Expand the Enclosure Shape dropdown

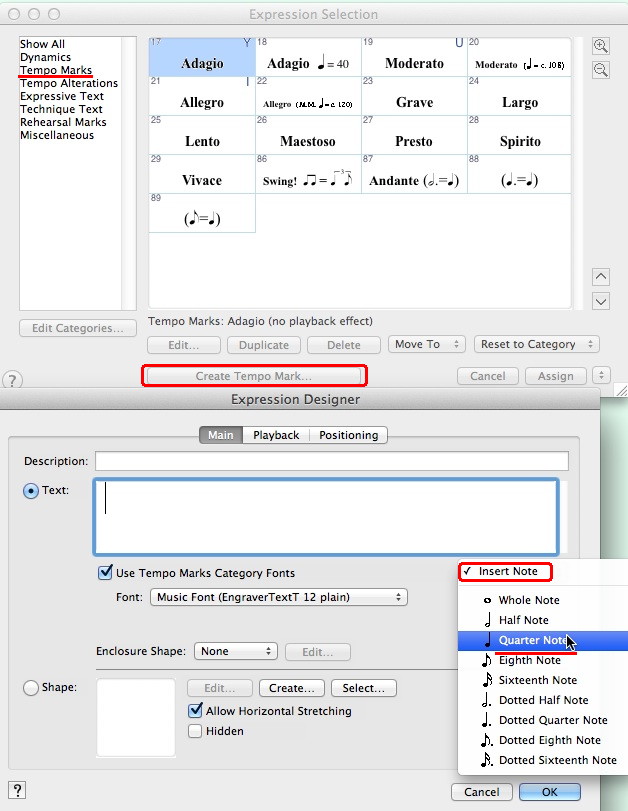tap(236, 651)
